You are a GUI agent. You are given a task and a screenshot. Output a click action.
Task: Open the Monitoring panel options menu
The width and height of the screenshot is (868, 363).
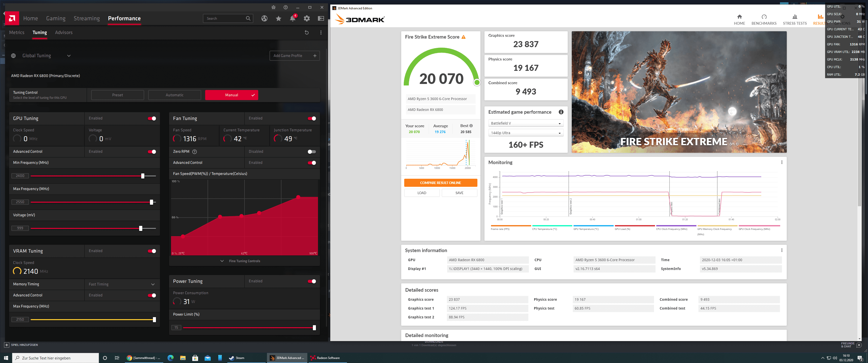point(782,162)
